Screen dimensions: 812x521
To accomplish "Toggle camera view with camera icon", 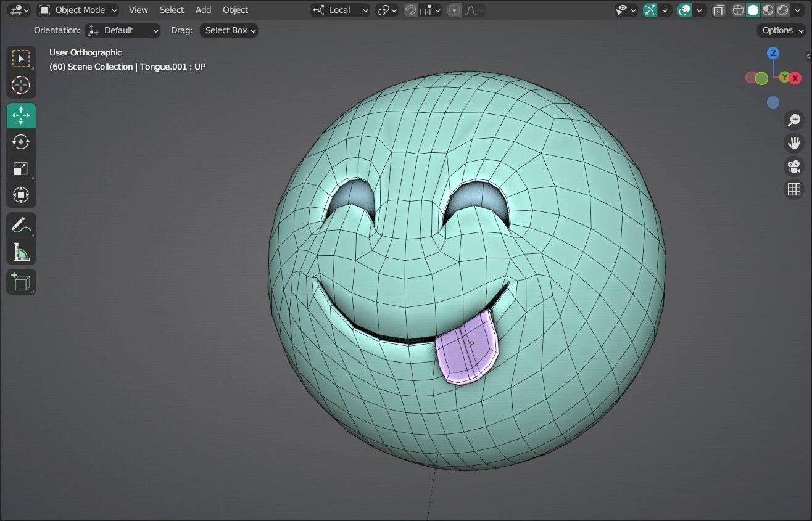I will 794,166.
